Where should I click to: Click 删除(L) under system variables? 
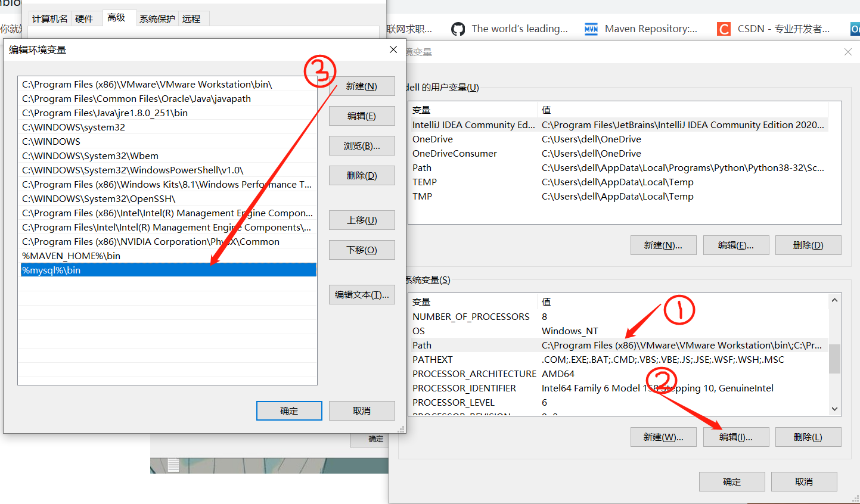tap(808, 437)
